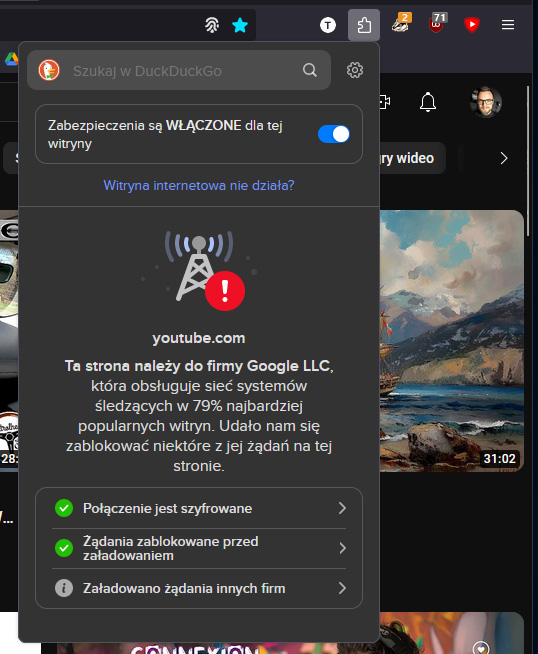Open the browser hamburger menu

[x=508, y=25]
